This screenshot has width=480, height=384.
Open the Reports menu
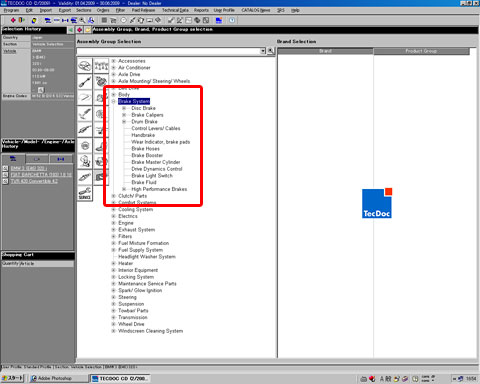201,10
